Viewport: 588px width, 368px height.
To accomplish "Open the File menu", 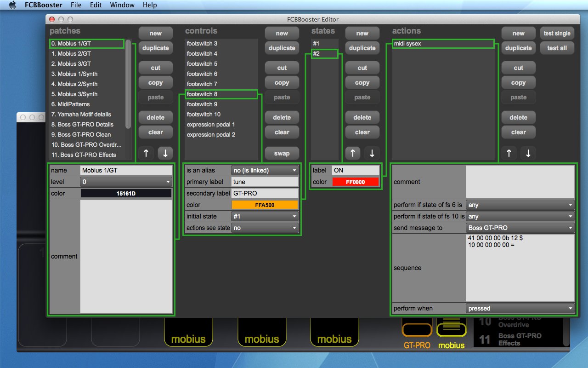I will pyautogui.click(x=76, y=5).
